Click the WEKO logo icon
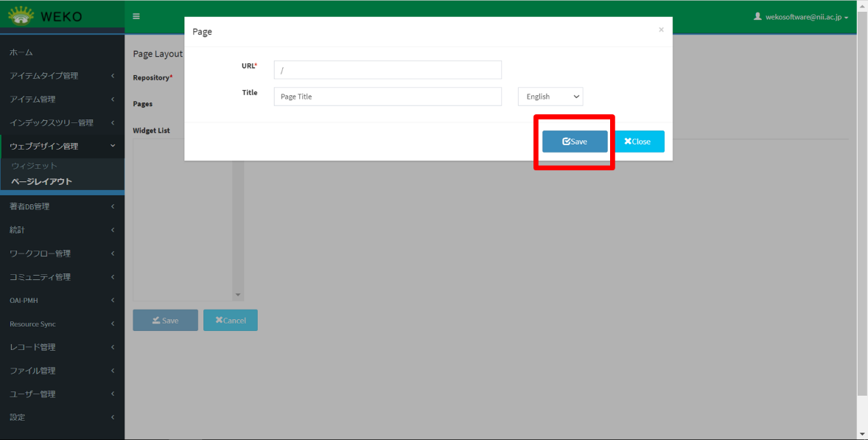 coord(21,15)
